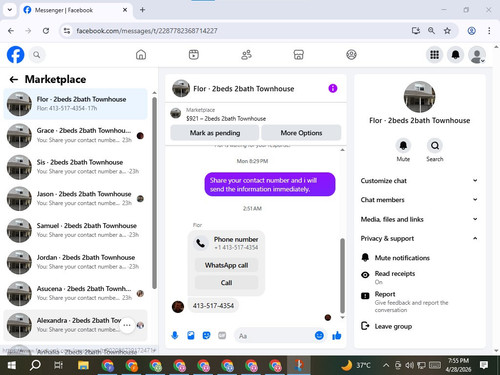Image resolution: width=500 pixels, height=375 pixels.
Task: Open the nine-dot Menu grid icon
Action: 434,55
